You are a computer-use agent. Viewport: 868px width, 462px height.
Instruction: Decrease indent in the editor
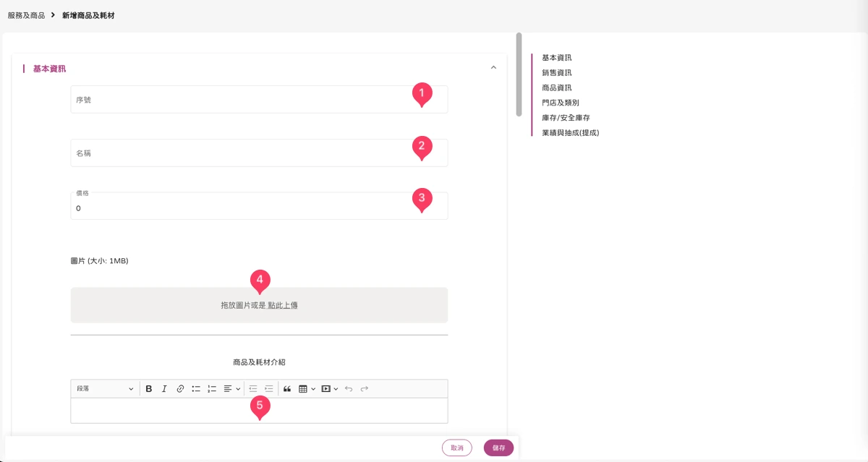coord(253,389)
